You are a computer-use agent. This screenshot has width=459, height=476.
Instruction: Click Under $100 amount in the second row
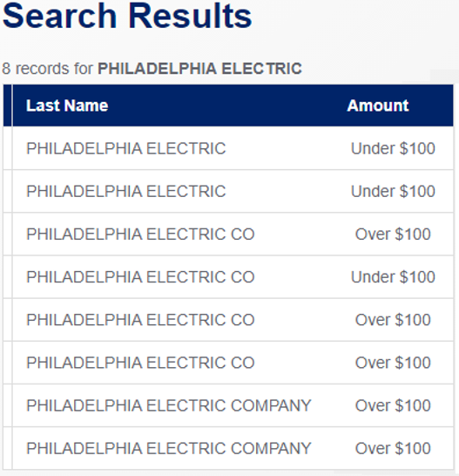coord(393,191)
